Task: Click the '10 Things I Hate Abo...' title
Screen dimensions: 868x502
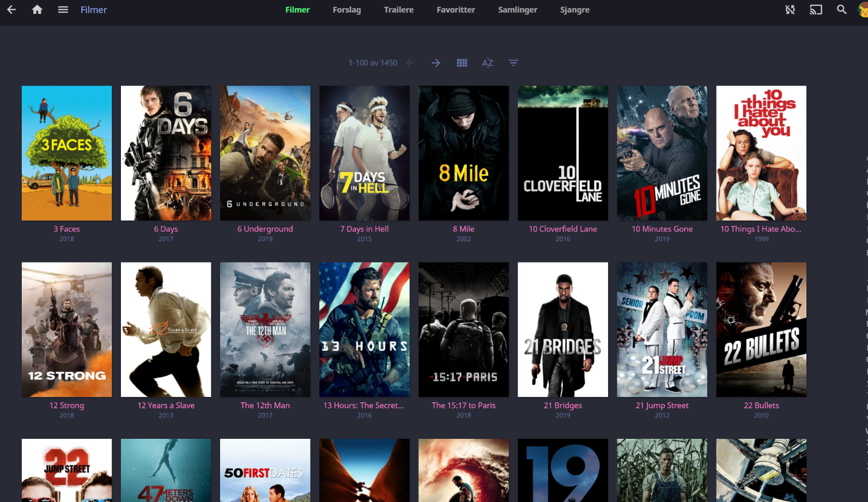Action: coord(761,229)
